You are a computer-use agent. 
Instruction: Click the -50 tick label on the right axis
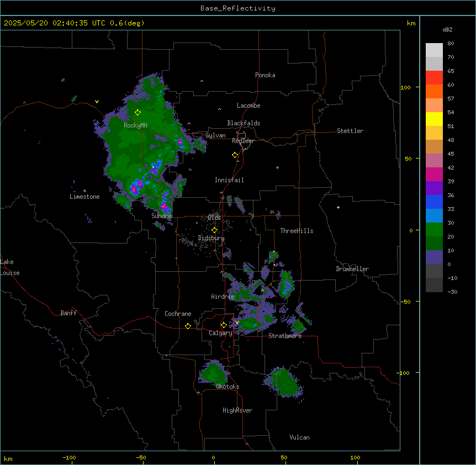(405, 302)
